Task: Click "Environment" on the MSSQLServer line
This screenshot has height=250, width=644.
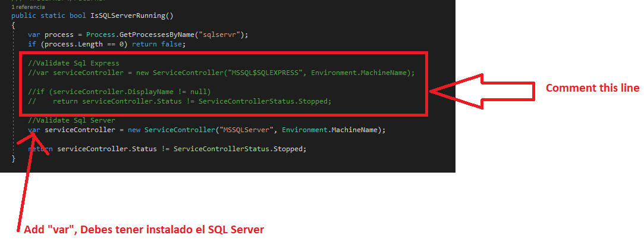Action: coord(304,130)
